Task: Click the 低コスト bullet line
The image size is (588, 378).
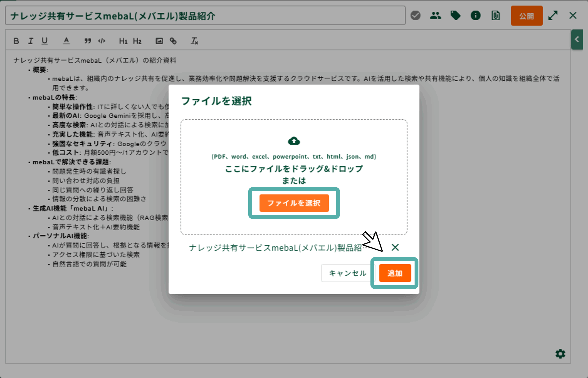Action: click(x=110, y=152)
